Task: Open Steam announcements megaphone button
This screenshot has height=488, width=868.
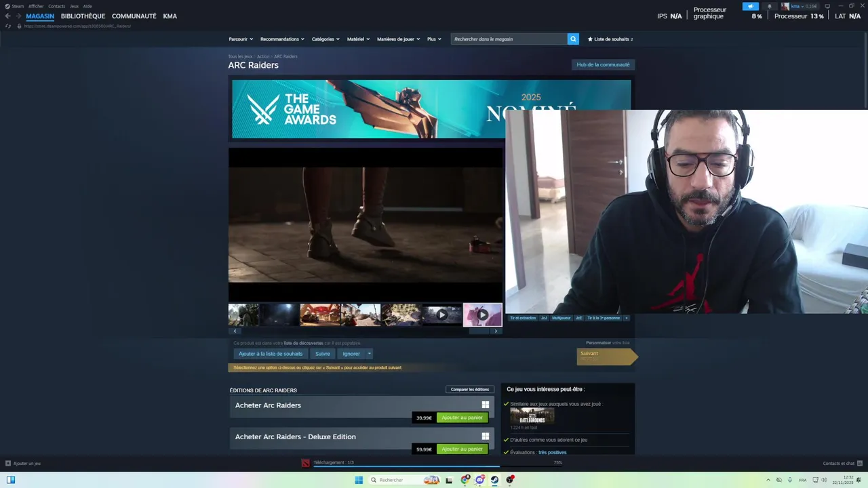Action: (x=751, y=6)
